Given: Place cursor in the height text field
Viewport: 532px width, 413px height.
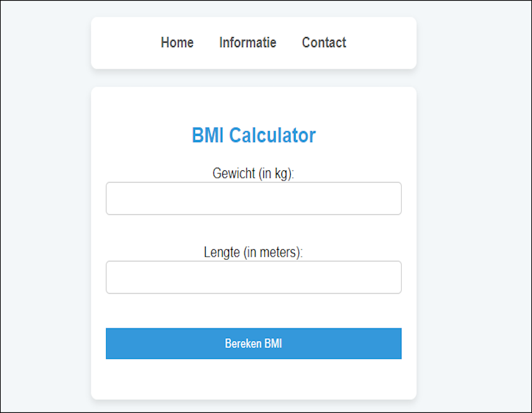Looking at the screenshot, I should [x=253, y=277].
